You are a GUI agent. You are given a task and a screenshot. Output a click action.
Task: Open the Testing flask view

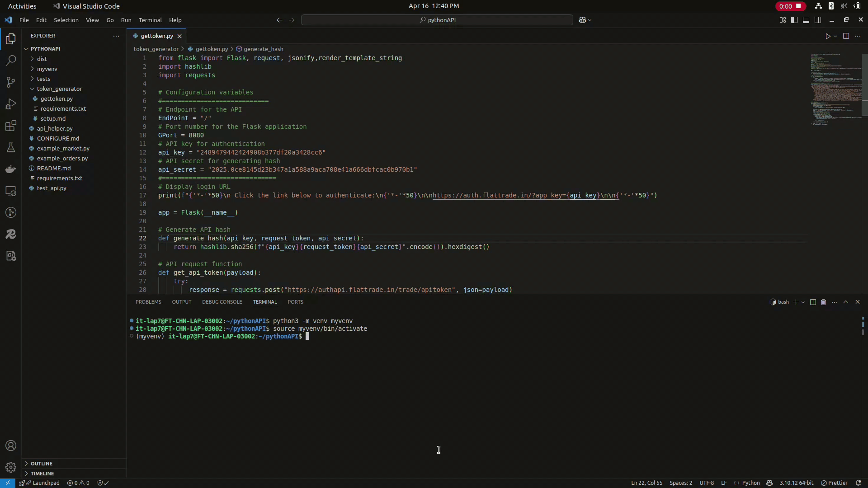11,147
